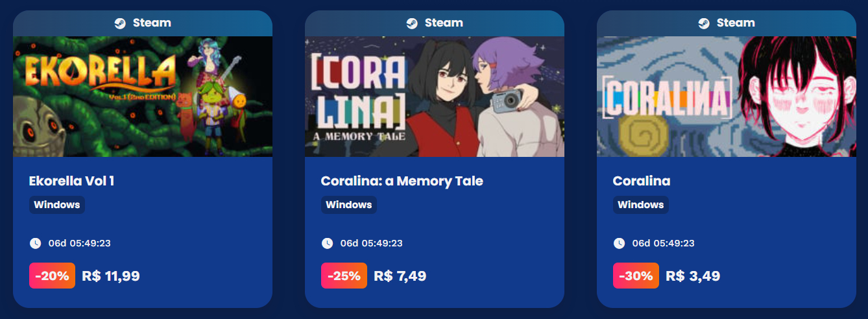Open the Ekorella Vol 1 cover image
The image size is (868, 319).
pyautogui.click(x=143, y=97)
